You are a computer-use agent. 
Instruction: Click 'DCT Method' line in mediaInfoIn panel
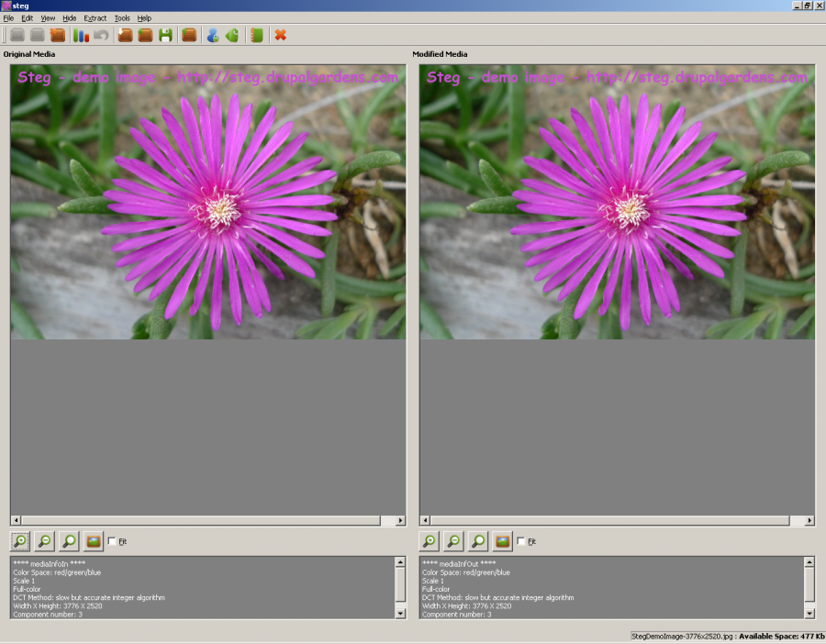coord(88,597)
